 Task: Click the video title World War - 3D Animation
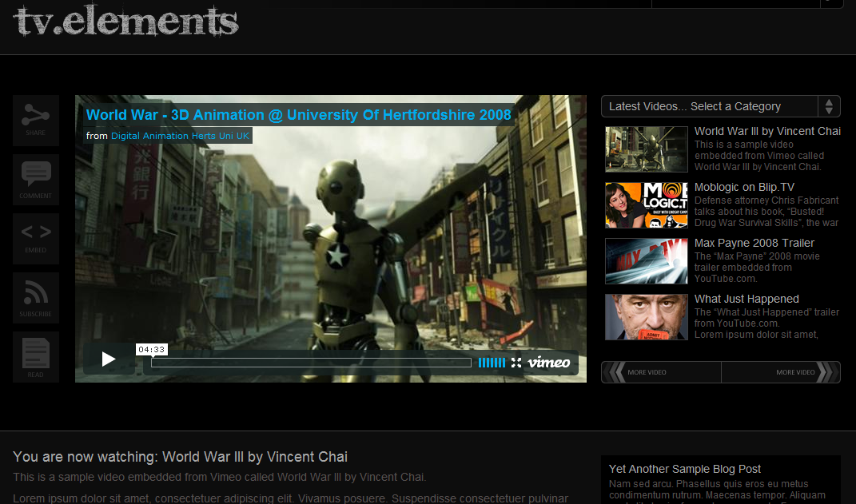(299, 115)
